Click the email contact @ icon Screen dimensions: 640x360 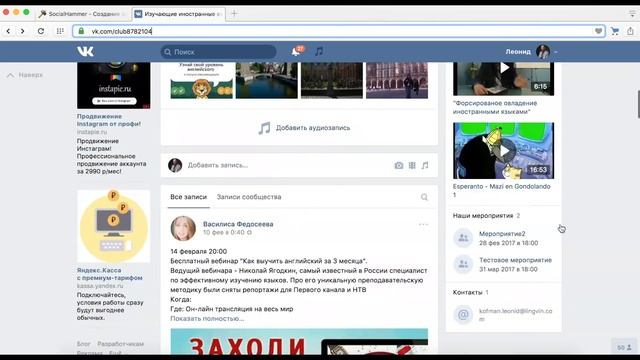[463, 315]
